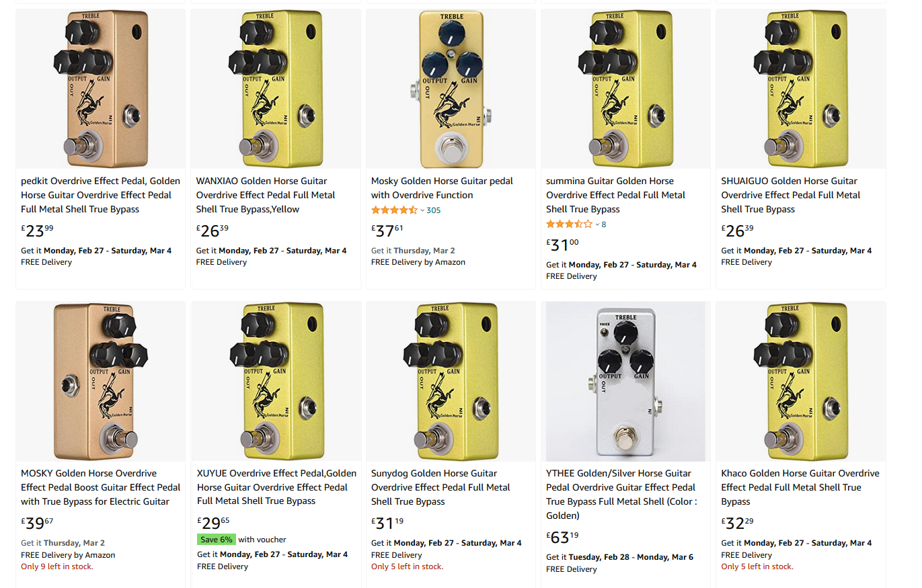Open the 8 reviews link for summina
The width and height of the screenshot is (922, 588).
pyautogui.click(x=604, y=224)
